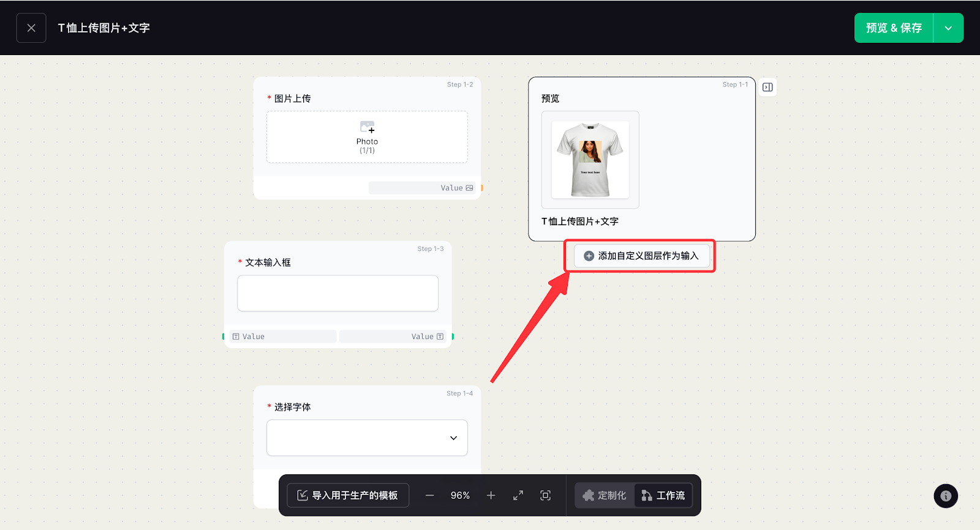This screenshot has width=980, height=530.
Task: Click the Photo upload image icon
Action: pyautogui.click(x=367, y=127)
